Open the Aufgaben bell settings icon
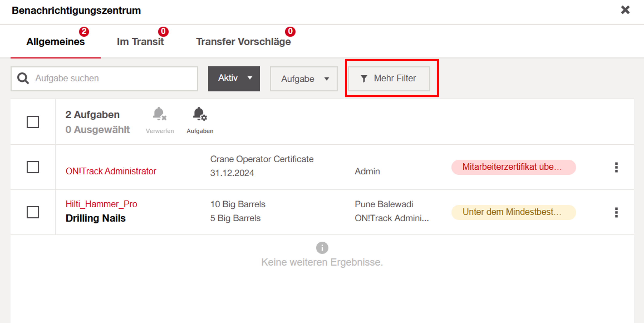The image size is (644, 323). pos(200,114)
